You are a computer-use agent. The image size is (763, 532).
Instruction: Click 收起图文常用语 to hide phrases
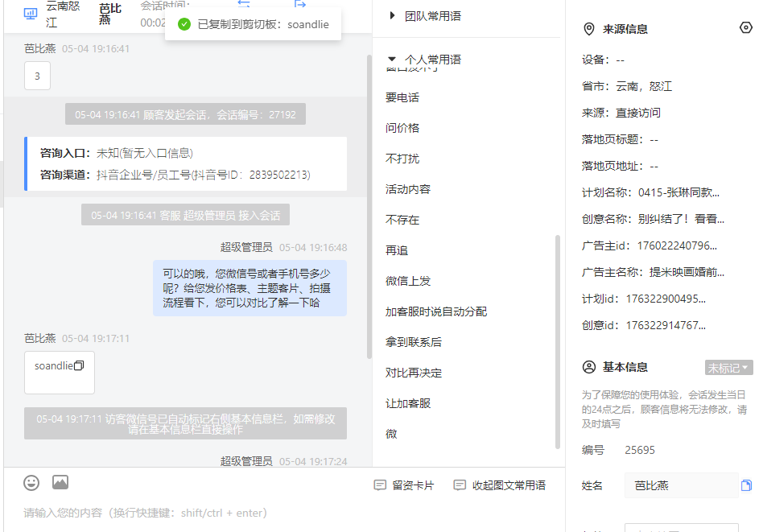[499, 485]
